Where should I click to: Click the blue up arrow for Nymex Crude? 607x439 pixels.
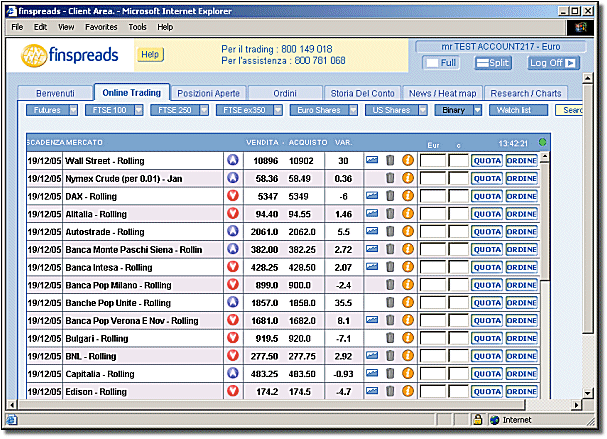coord(232,178)
